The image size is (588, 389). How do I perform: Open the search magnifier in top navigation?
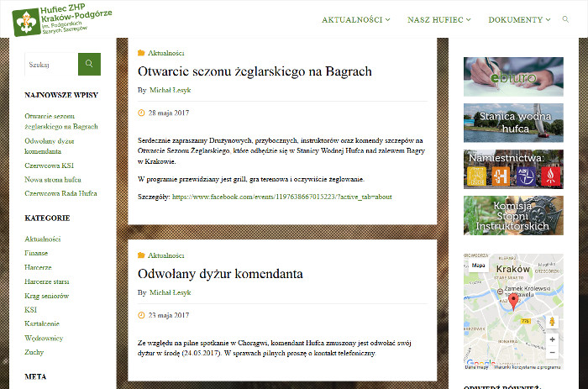[x=565, y=19]
